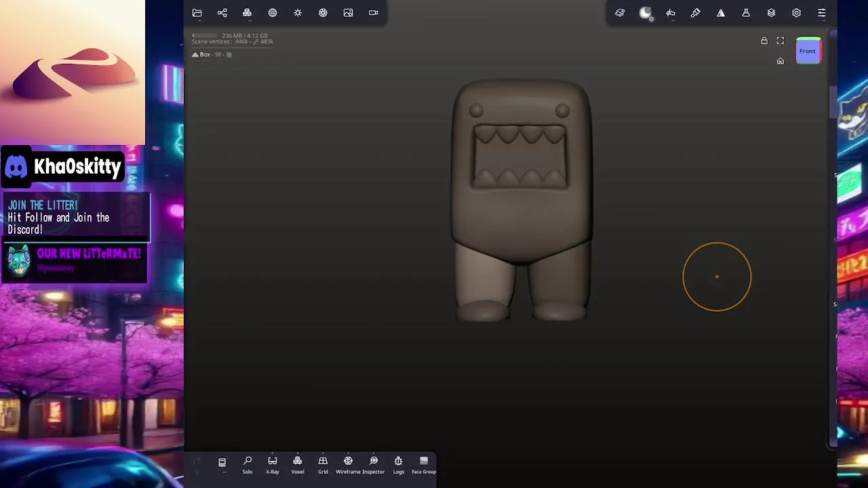Image resolution: width=868 pixels, height=488 pixels.
Task: Toggle Solo mode
Action: coord(248,465)
